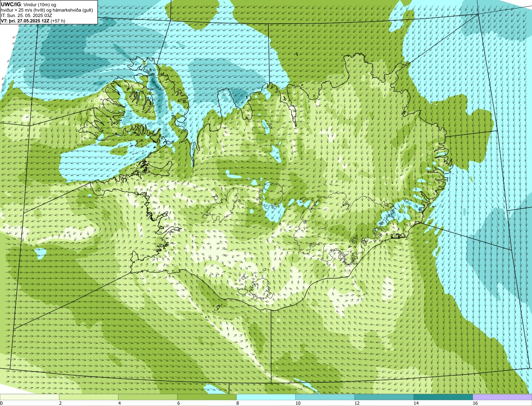Image resolution: width=532 pixels, height=406 pixels.
Task: Click the valid time 'VT: þri. 27.05.2025 12Z (+57 h)'
Action: 33,20
